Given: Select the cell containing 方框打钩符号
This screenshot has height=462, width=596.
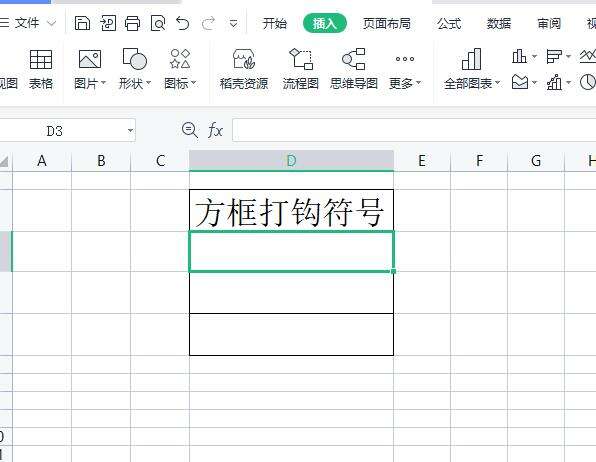Looking at the screenshot, I should [x=292, y=210].
